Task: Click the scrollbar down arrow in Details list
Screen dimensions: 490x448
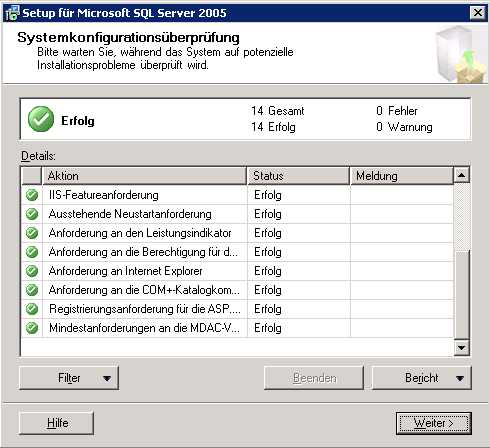Action: 462,348
